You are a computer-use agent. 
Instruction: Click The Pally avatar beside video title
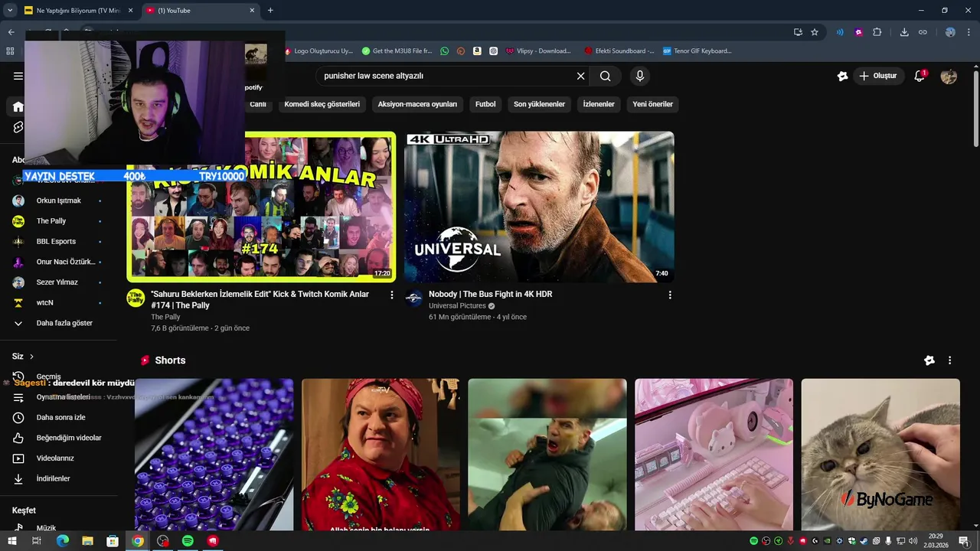[136, 298]
